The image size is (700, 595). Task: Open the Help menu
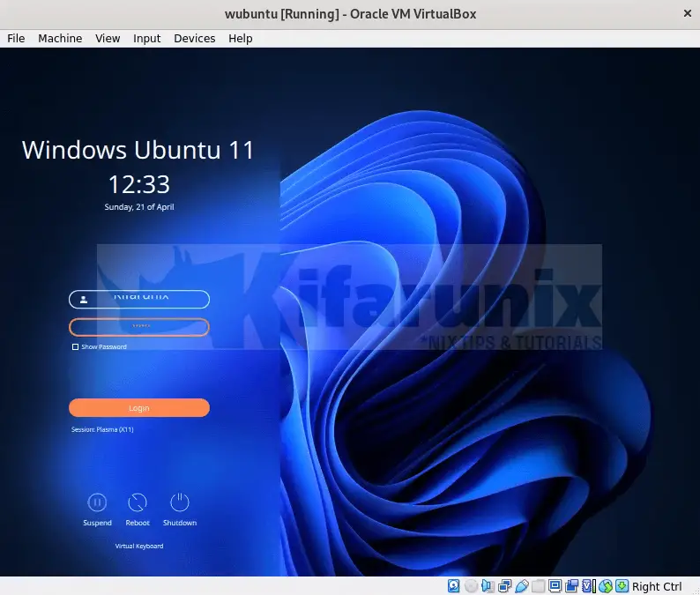coord(240,39)
